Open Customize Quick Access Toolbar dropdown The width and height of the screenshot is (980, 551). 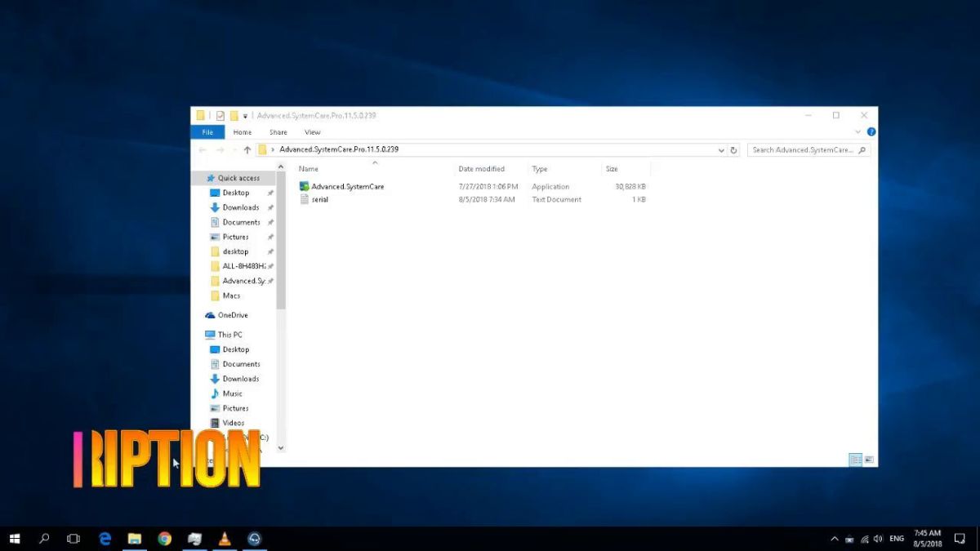coord(245,116)
